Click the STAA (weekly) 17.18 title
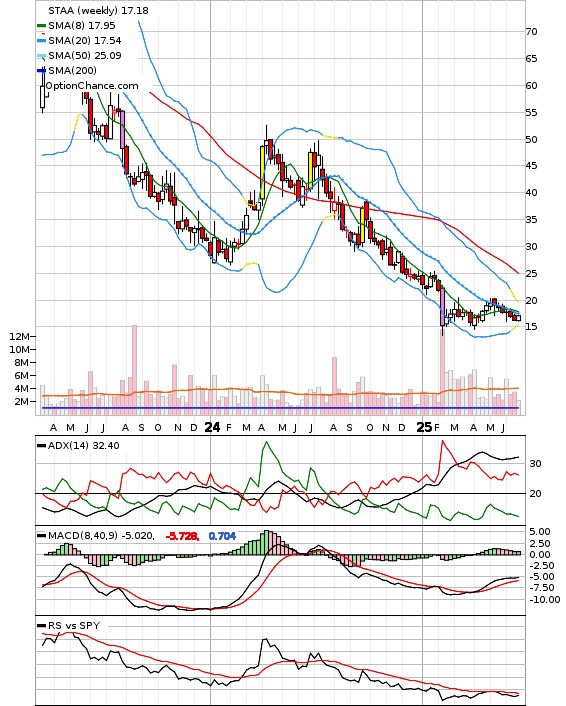The height and width of the screenshot is (706, 566). [x=98, y=10]
